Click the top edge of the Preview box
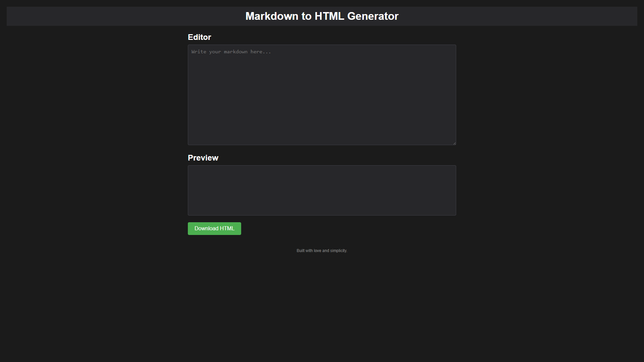Screen dimensions: 644x362 click(322, 166)
